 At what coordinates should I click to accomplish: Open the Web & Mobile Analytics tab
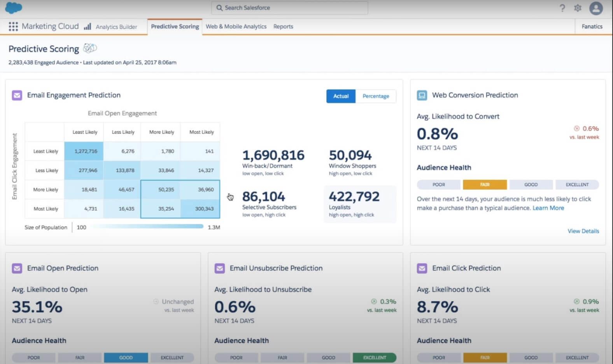[x=236, y=26]
